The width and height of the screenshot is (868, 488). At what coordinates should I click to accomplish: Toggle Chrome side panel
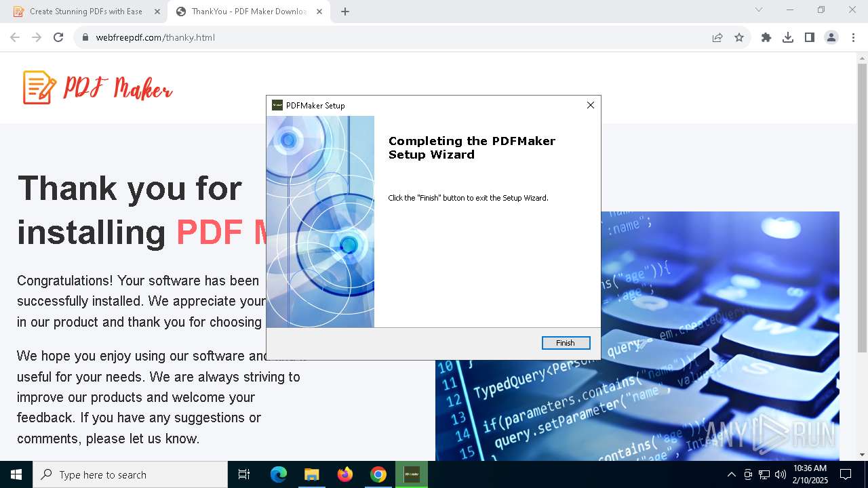[810, 37]
